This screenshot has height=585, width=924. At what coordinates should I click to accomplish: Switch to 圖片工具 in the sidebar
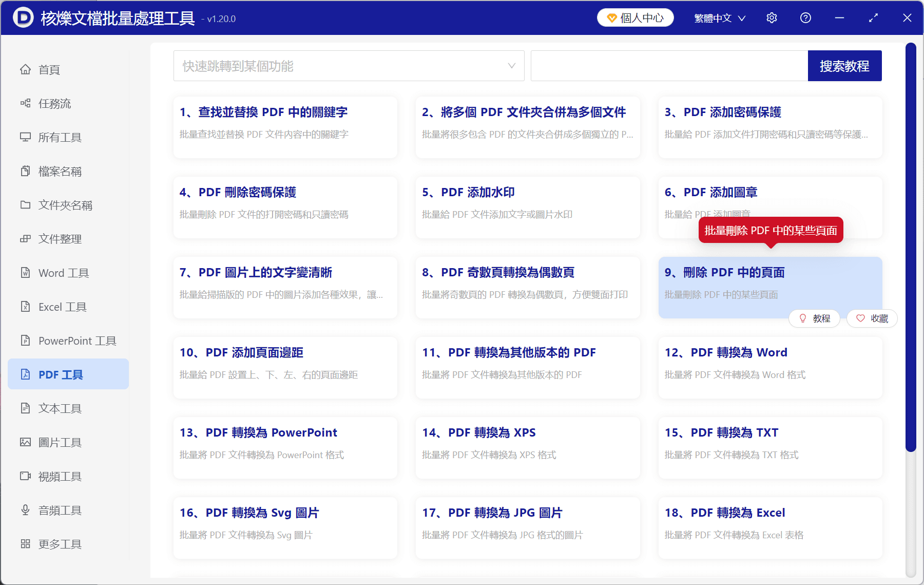(x=60, y=442)
